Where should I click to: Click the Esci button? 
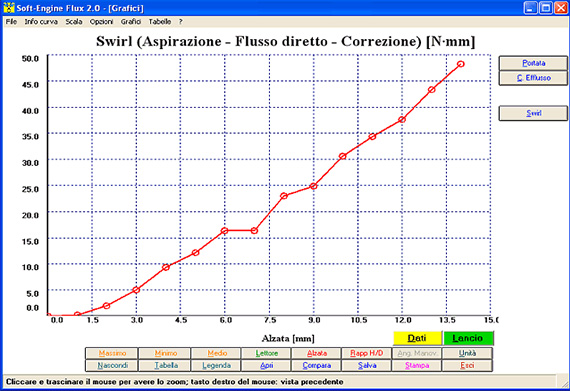coord(467,366)
